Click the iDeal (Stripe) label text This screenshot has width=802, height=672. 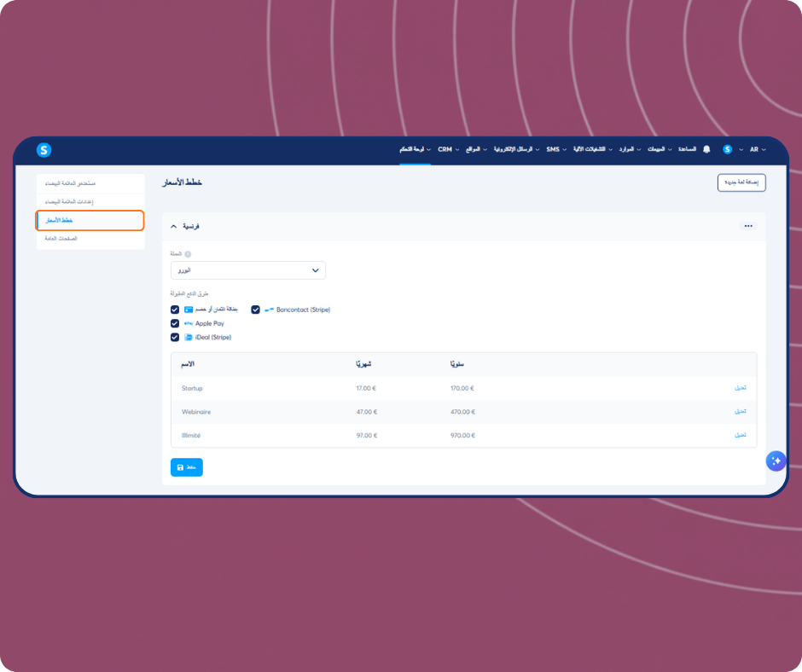click(x=213, y=338)
